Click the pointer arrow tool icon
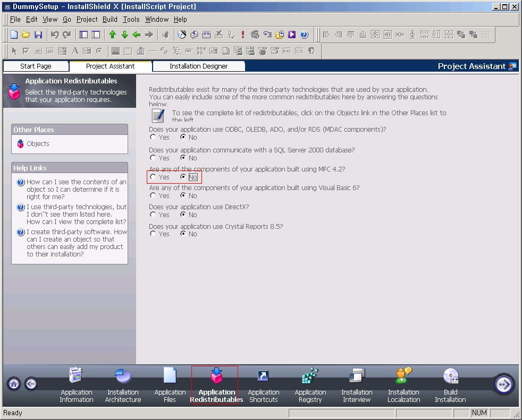 [x=14, y=51]
